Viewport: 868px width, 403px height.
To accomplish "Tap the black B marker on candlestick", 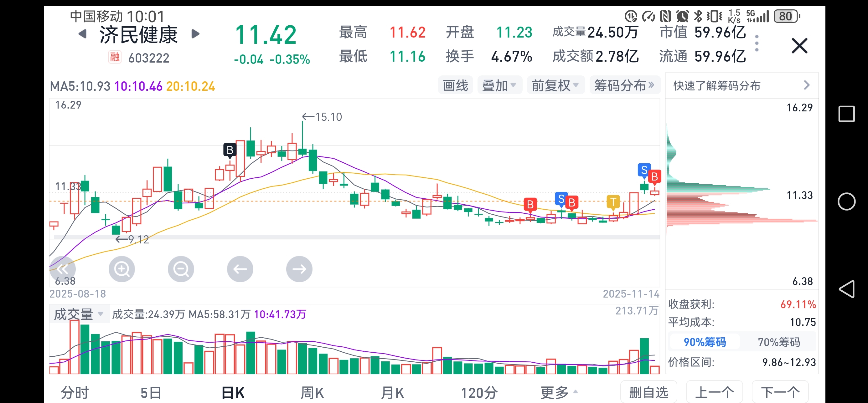I will point(230,150).
